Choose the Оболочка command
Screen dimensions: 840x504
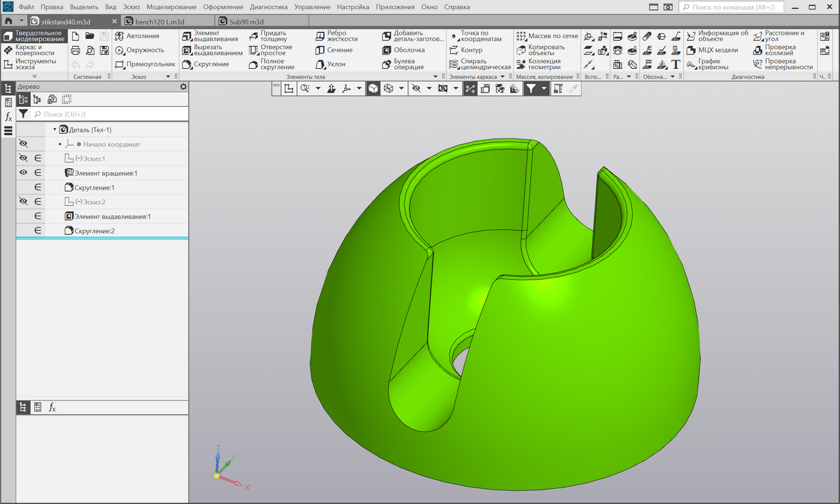tap(403, 50)
